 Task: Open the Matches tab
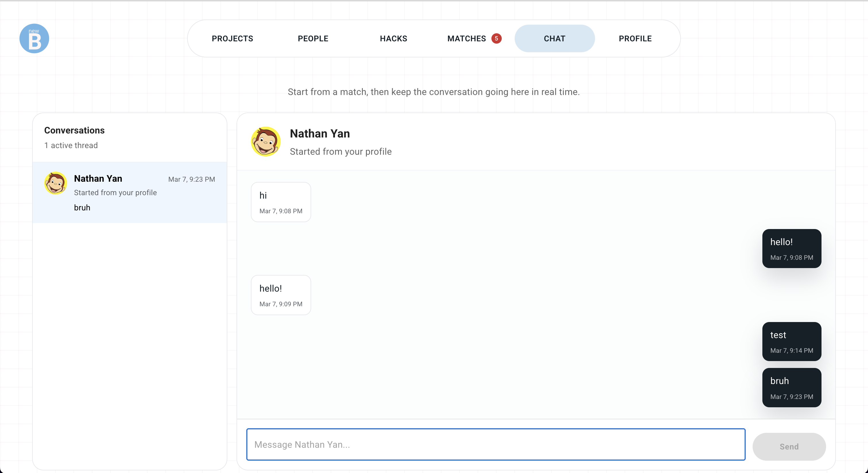pos(466,38)
